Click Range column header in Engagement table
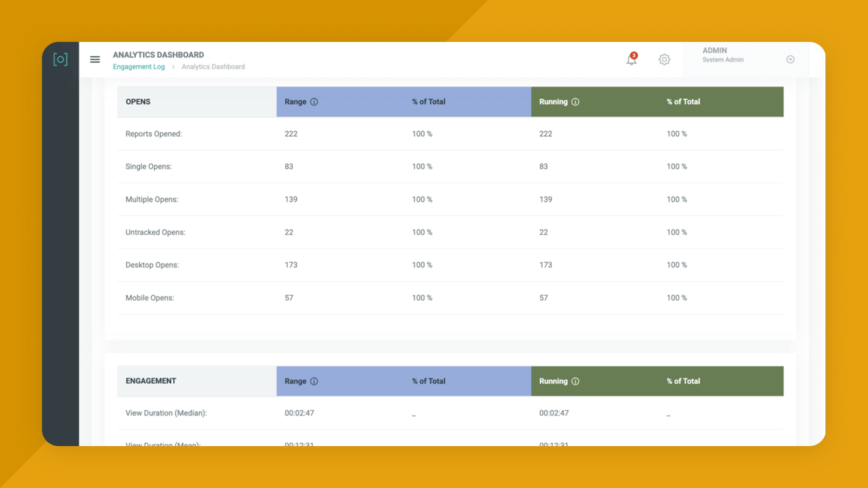Viewport: 868px width, 488px height. pos(295,381)
